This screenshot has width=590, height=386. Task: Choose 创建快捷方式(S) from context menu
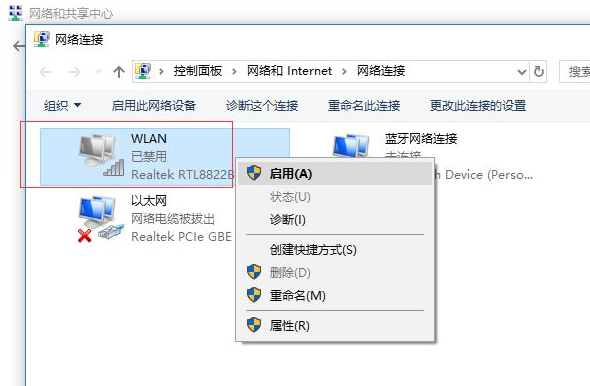coord(313,249)
